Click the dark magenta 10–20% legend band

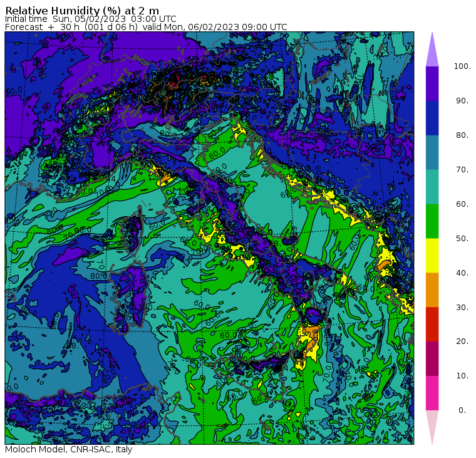(432, 358)
